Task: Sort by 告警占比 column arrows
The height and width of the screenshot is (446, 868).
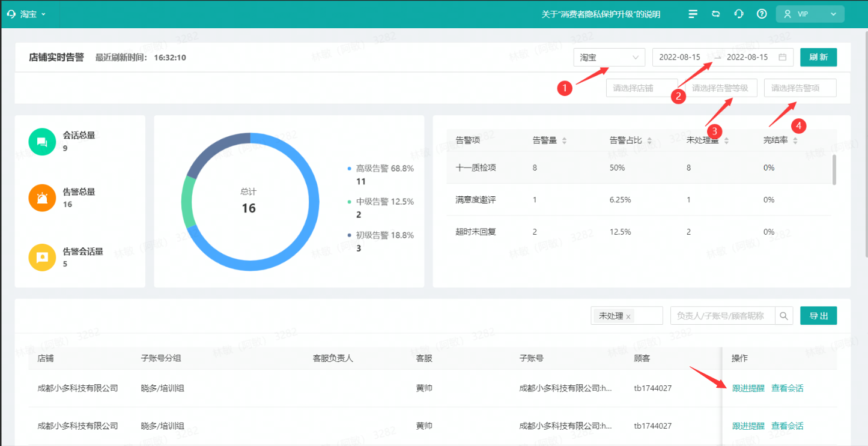Action: (649, 140)
